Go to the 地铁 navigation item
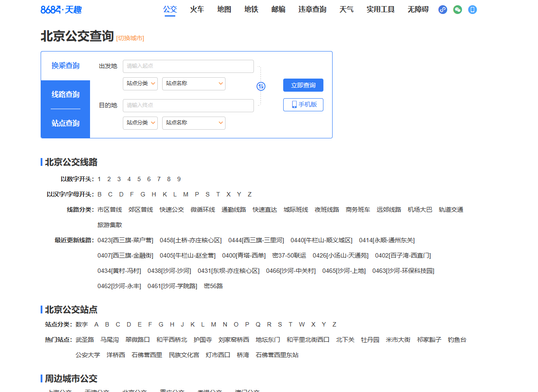 (x=251, y=9)
